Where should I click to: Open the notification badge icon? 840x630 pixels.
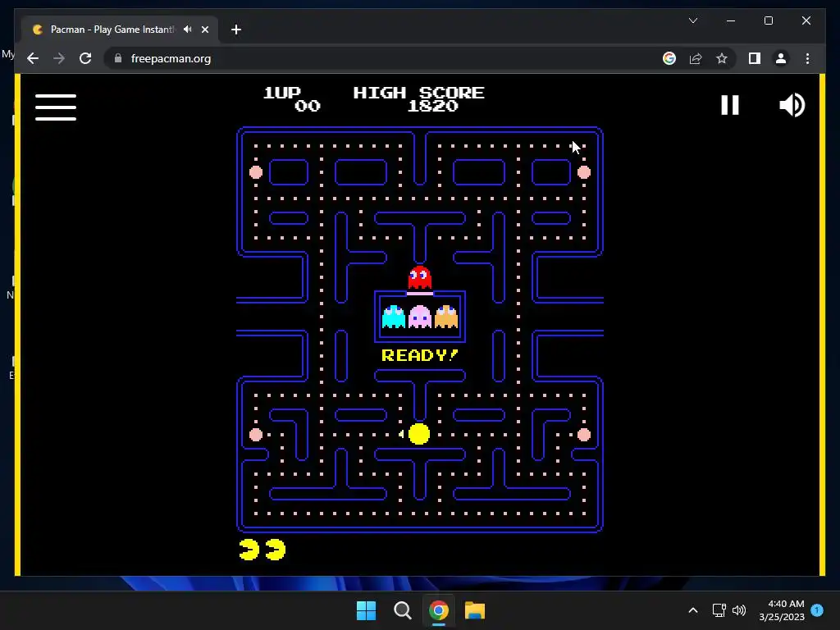[x=817, y=610]
